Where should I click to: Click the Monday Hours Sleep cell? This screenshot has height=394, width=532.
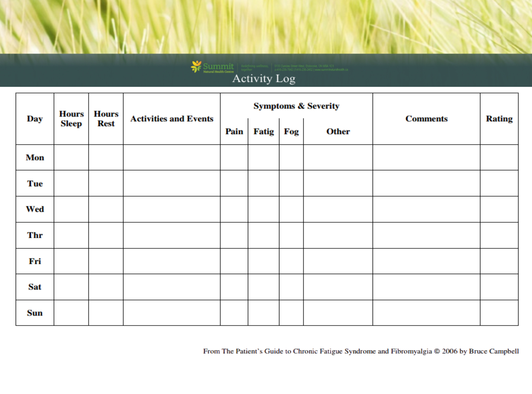tap(71, 157)
